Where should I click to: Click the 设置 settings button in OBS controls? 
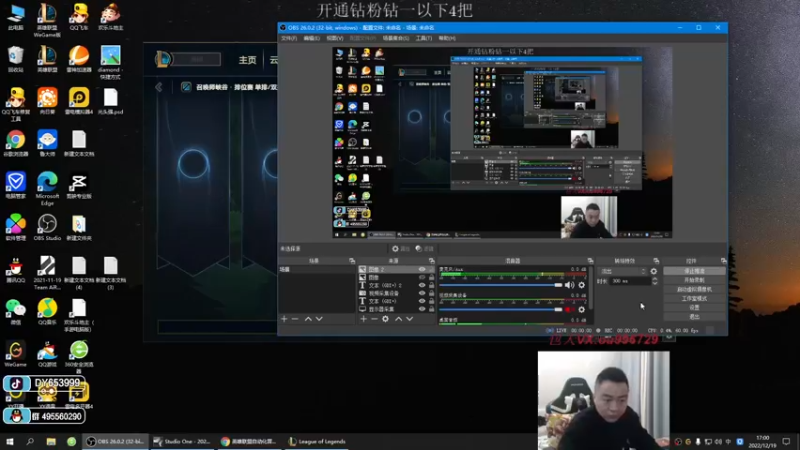point(694,308)
